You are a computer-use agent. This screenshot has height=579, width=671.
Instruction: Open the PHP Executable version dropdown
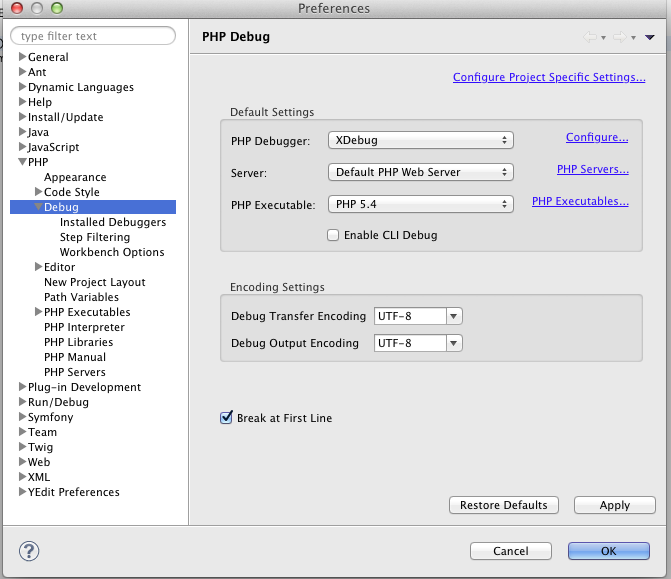(x=421, y=204)
